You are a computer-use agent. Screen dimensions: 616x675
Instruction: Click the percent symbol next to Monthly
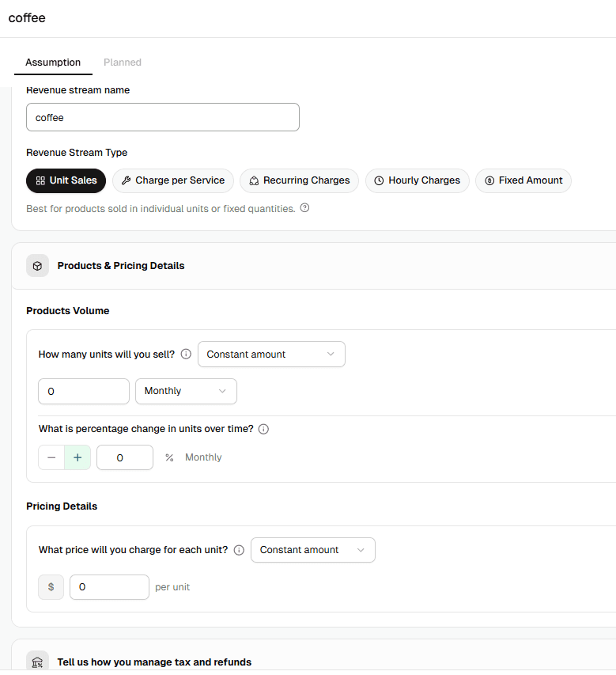click(169, 457)
